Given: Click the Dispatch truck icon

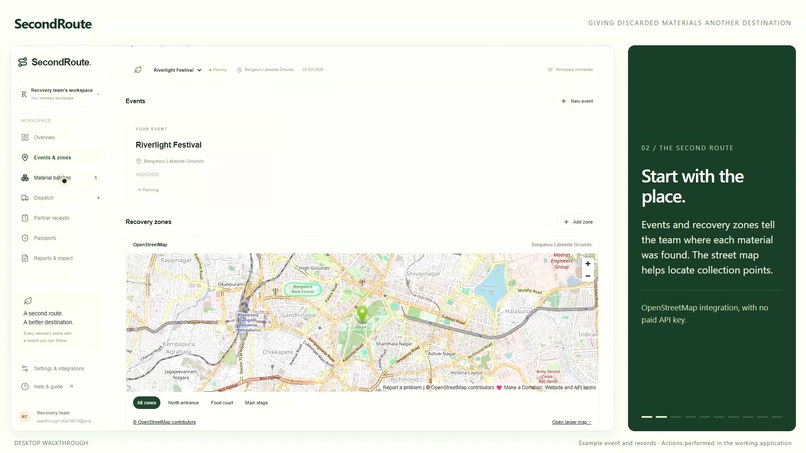Looking at the screenshot, I should point(25,197).
